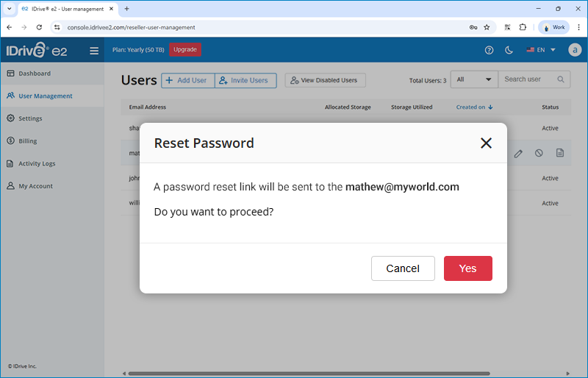Viewport: 588px width, 378px height.
Task: Close the Reset Password dialog
Action: coord(486,143)
